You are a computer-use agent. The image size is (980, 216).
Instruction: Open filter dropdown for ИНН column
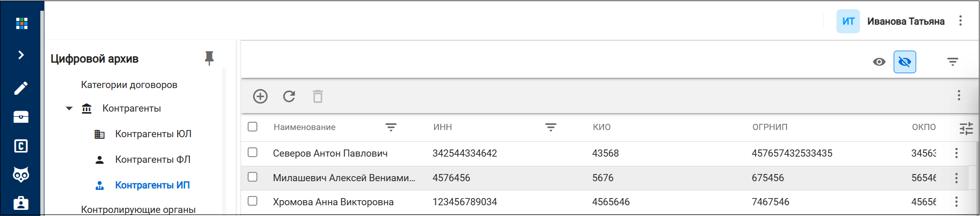[x=551, y=127]
